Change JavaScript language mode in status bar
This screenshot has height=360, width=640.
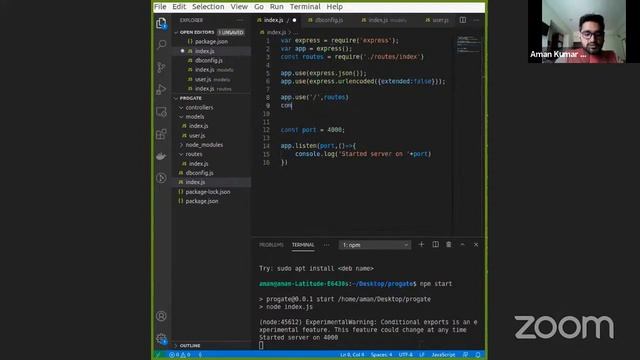(443, 355)
